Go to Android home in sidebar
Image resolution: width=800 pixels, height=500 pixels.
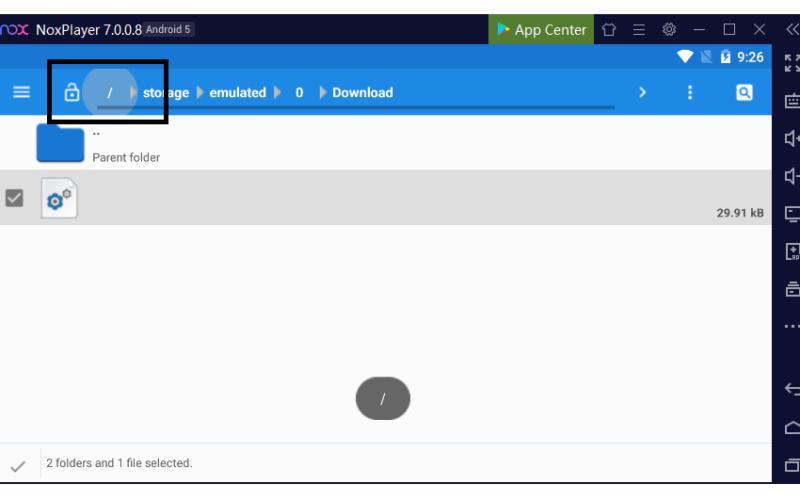click(x=792, y=428)
